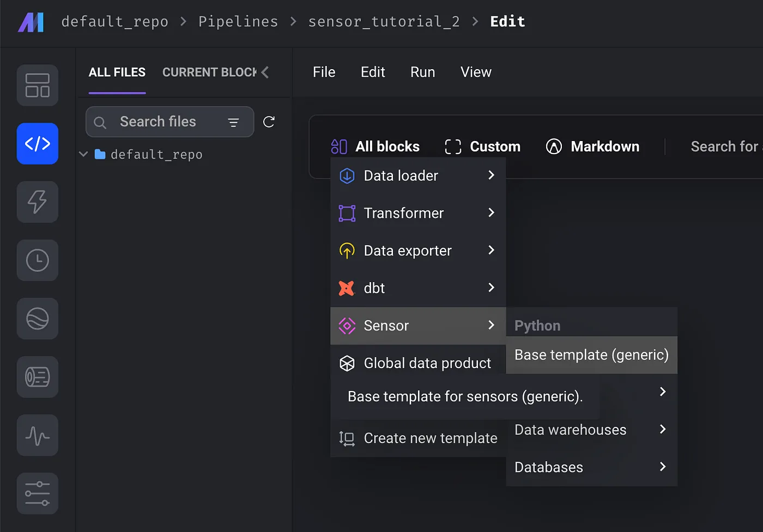763x532 pixels.
Task: Go to Pipelines breadcrumb
Action: pos(238,22)
